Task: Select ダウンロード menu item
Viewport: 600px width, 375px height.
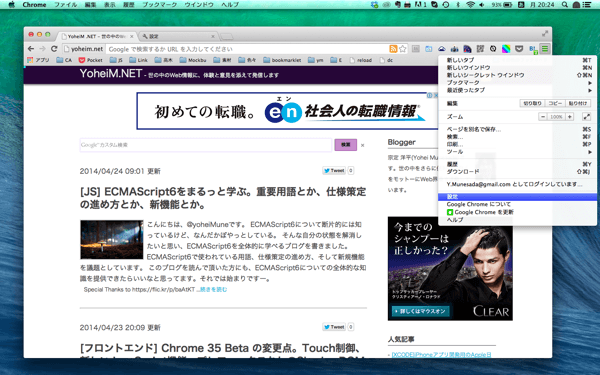Action: (517, 172)
